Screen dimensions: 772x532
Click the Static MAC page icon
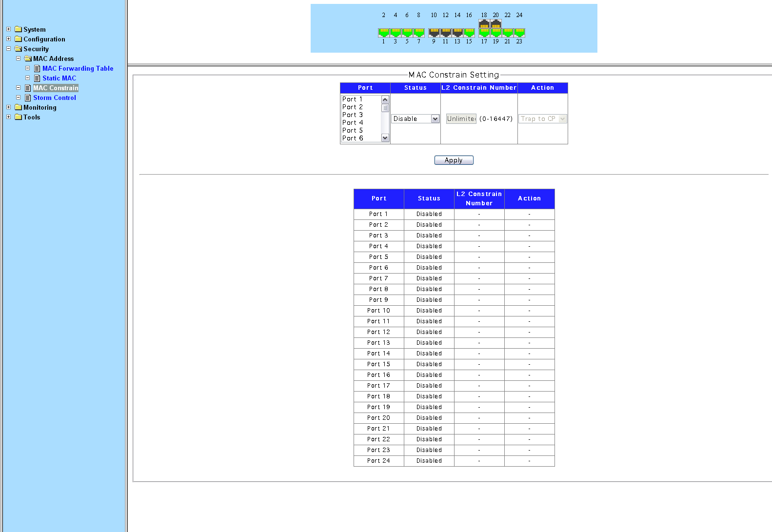coord(37,78)
